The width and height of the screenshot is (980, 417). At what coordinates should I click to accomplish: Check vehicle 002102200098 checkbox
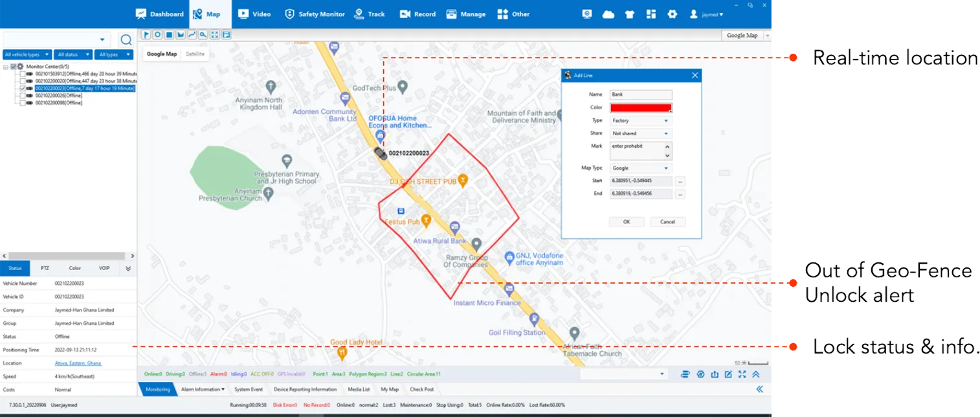[23, 102]
